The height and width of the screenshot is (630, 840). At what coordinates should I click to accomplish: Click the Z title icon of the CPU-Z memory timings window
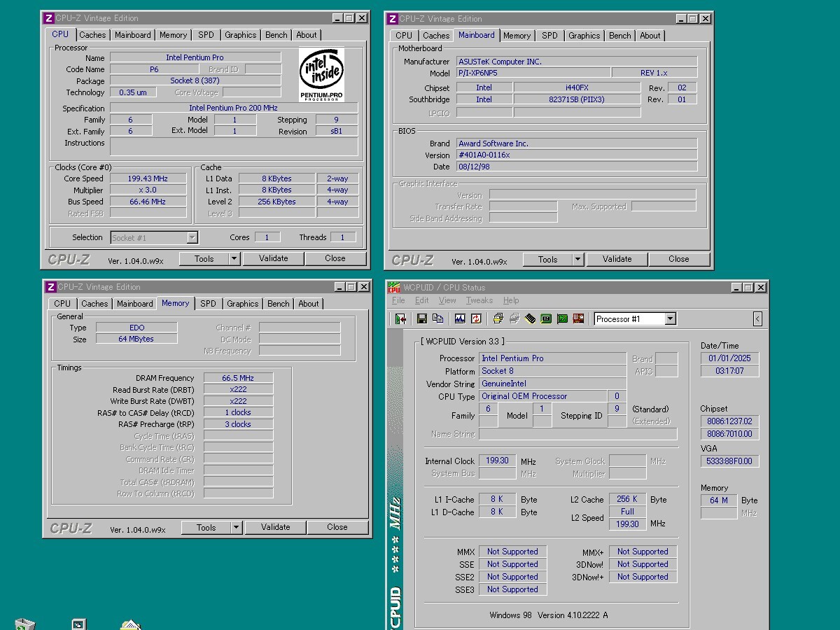(51, 287)
